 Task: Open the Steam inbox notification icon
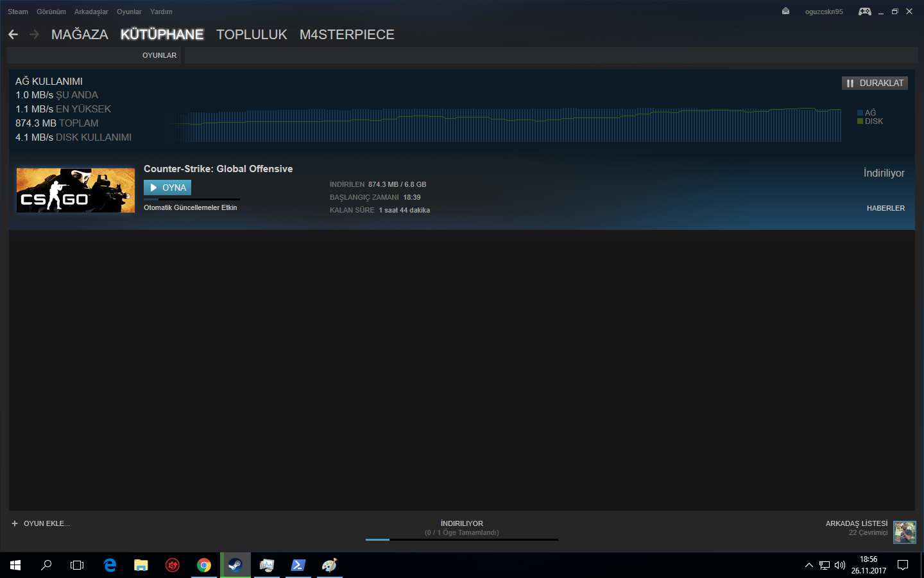coord(785,11)
